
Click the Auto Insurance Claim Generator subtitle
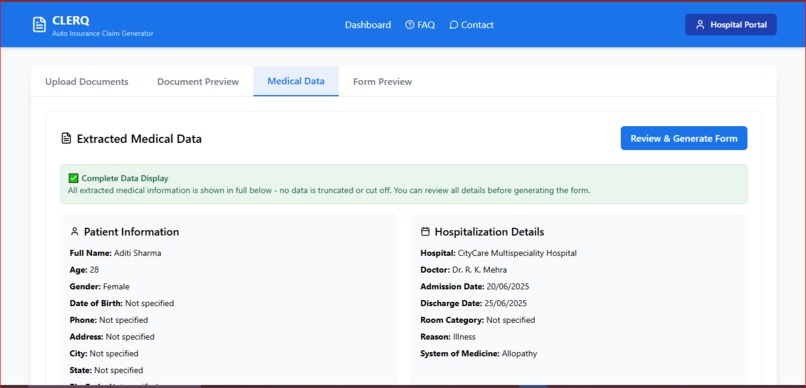pos(103,33)
